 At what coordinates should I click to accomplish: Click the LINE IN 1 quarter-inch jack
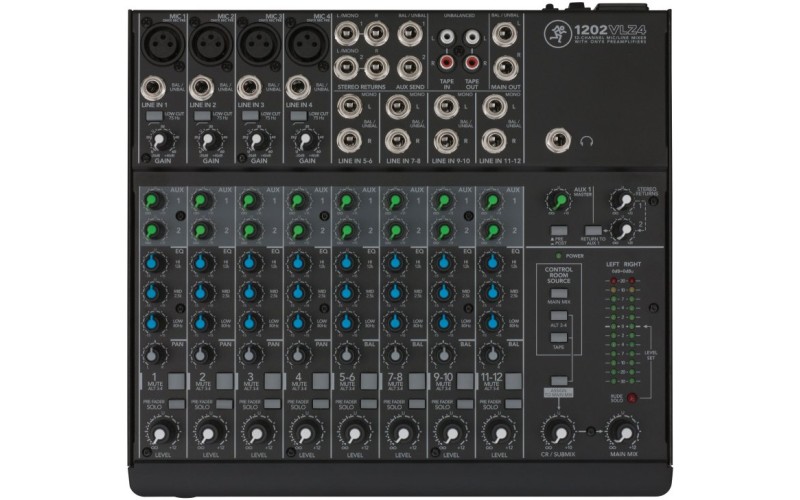coord(154,88)
